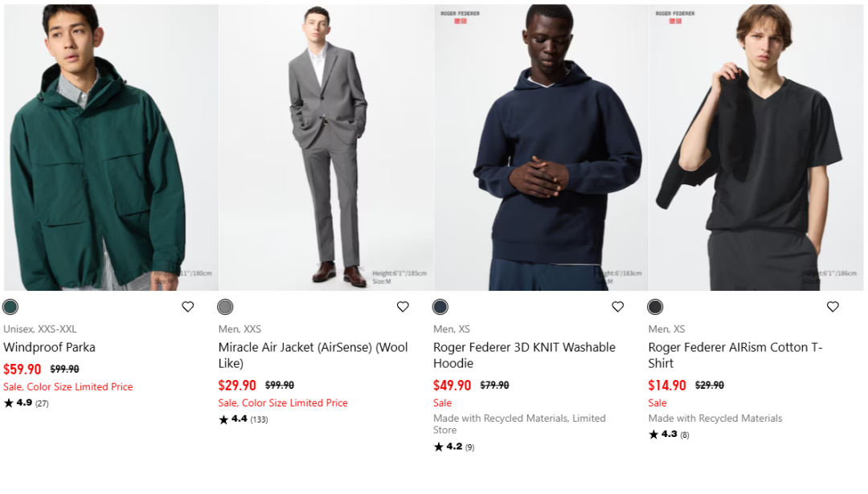
Task: Choose gray swatch for Miracle Air Jacket
Action: tap(225, 307)
